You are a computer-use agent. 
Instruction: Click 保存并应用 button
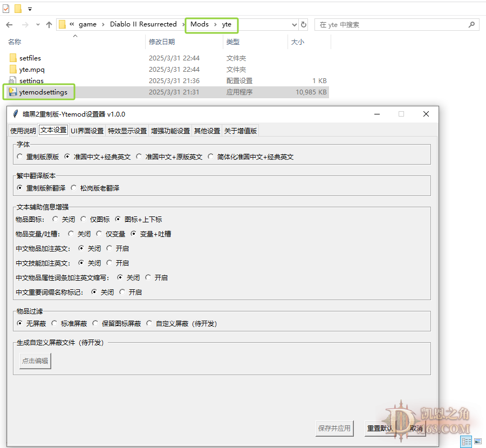point(334,429)
